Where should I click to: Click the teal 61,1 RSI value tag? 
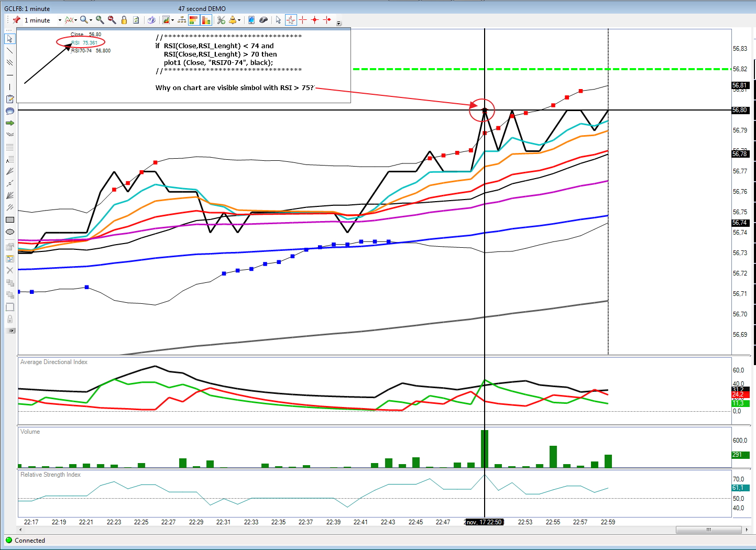coord(740,488)
